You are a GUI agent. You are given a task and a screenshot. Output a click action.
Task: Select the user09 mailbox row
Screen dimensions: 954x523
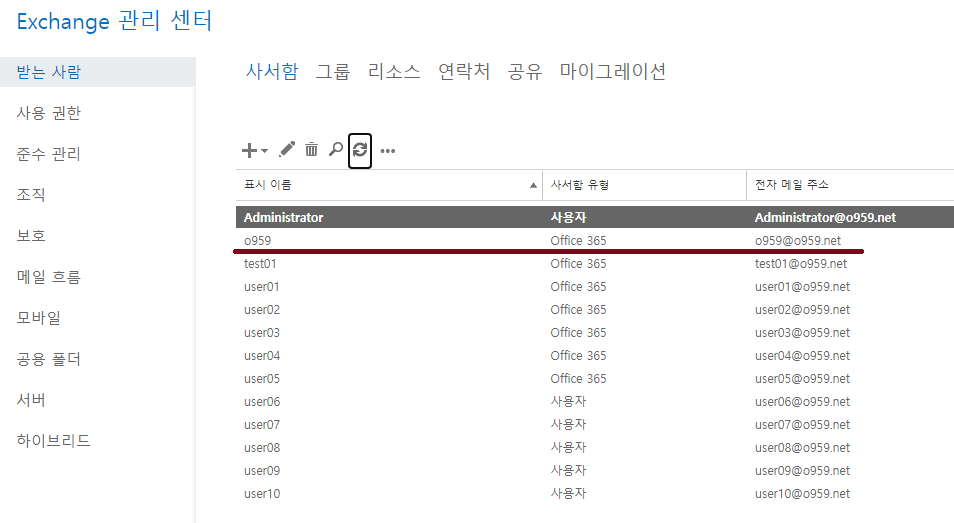tap(595, 471)
